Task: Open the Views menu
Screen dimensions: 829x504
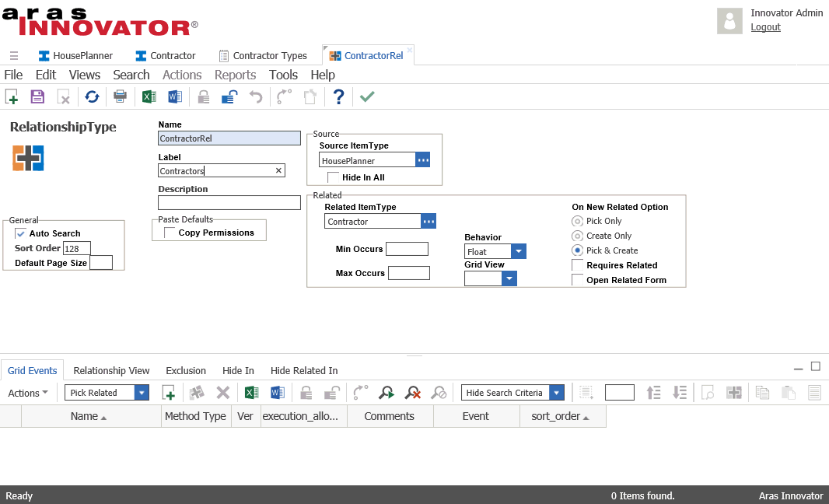Action: pos(85,75)
